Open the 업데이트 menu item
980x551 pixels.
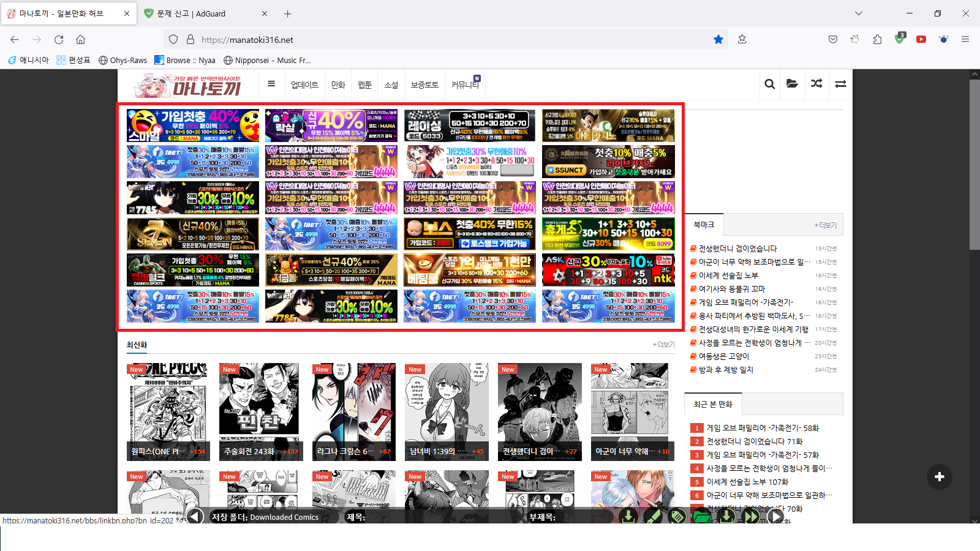pyautogui.click(x=304, y=84)
